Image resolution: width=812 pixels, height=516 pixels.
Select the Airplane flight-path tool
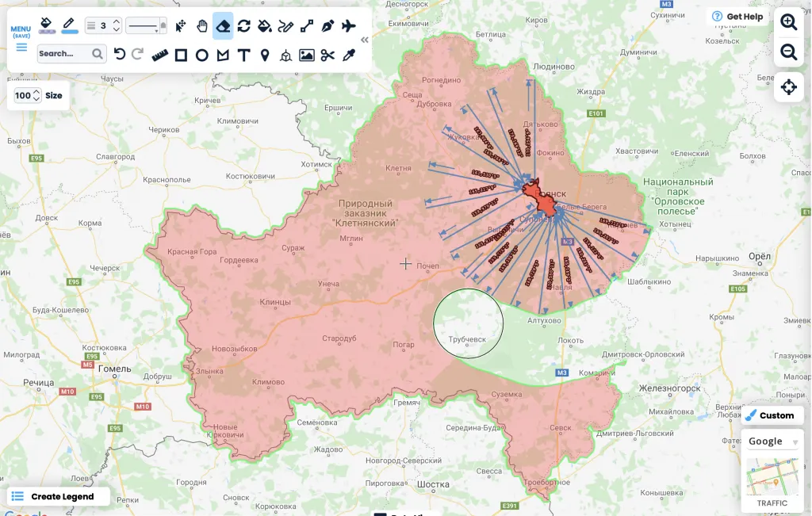pos(347,25)
